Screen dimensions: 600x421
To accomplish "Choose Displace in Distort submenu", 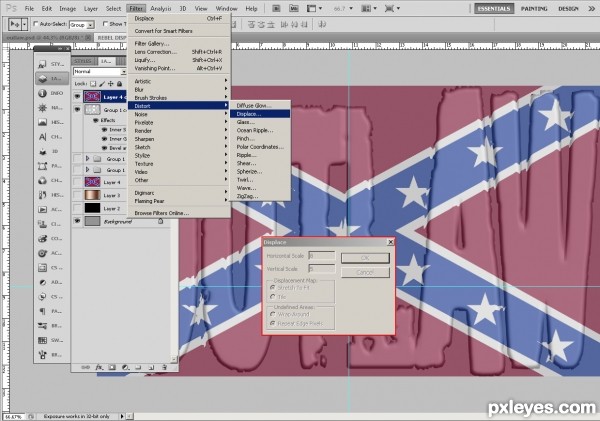I will tap(260, 114).
